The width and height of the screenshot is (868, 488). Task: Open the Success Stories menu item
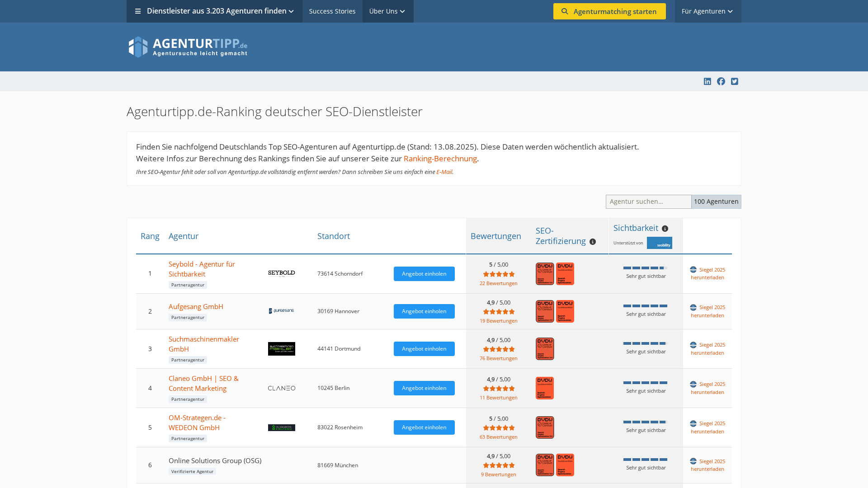click(x=332, y=11)
